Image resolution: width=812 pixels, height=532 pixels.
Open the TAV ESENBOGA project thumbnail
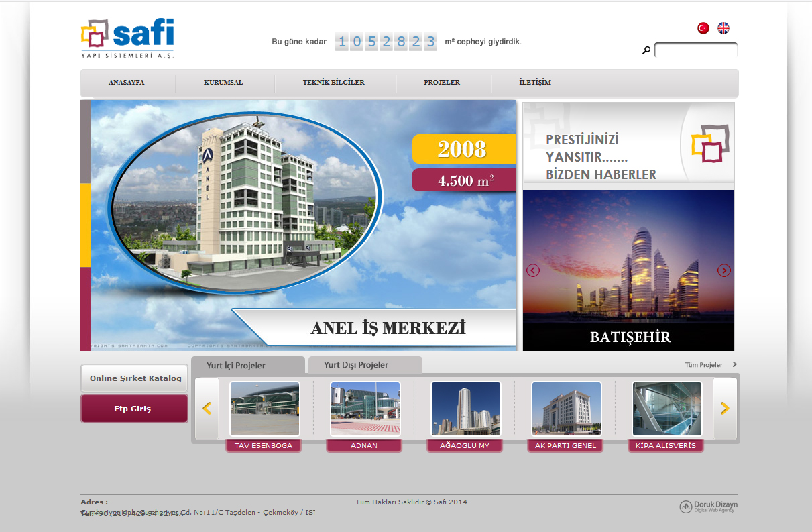click(265, 409)
